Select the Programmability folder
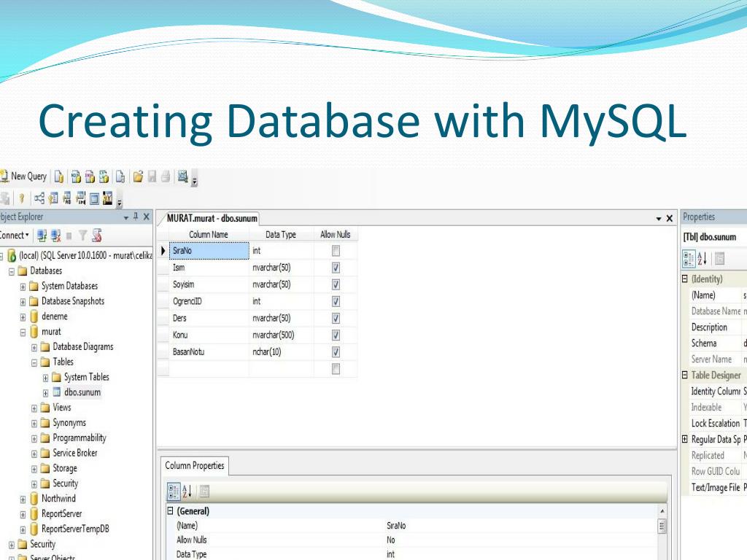Screen dimensions: 747x560 (x=79, y=438)
